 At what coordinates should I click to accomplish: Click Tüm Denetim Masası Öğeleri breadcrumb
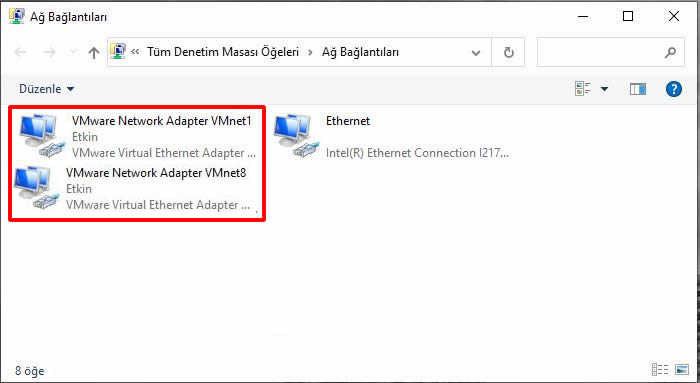tap(223, 52)
